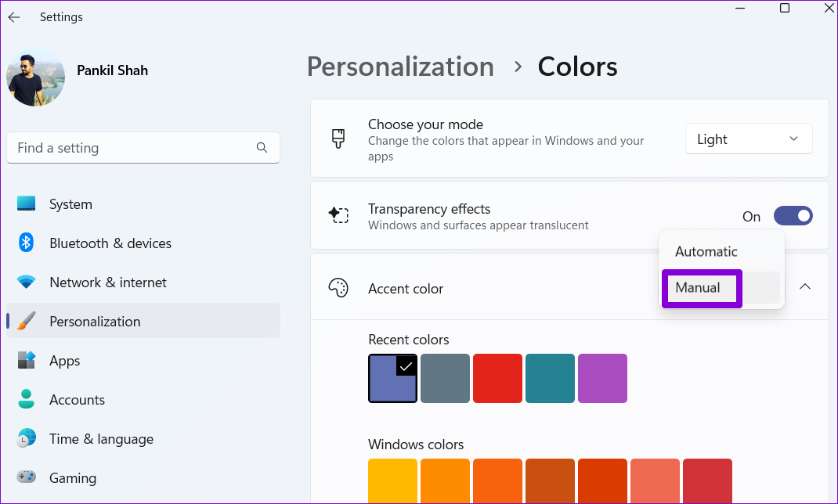Maximize the Settings window
The image size is (838, 504).
pyautogui.click(x=785, y=8)
